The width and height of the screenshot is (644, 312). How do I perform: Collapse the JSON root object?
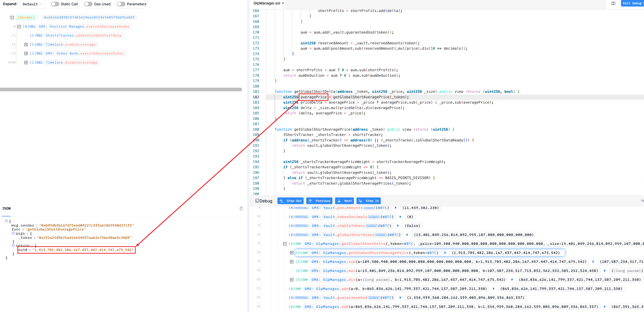click(7, 221)
